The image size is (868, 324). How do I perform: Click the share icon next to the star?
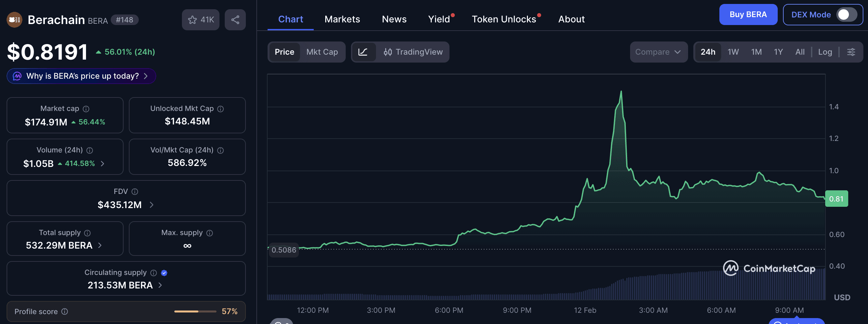[x=235, y=19]
